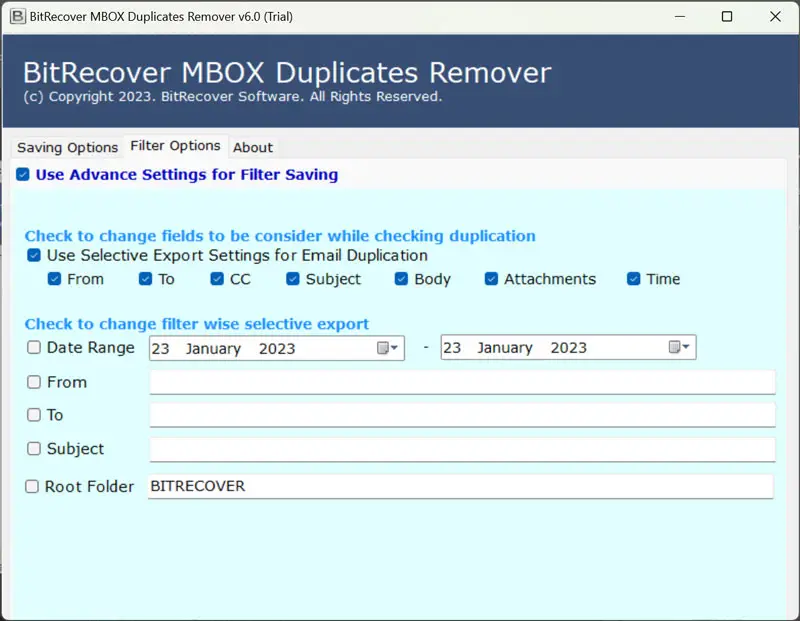Screen dimensions: 800x621
Task: Select the start date month January
Action: (213, 349)
